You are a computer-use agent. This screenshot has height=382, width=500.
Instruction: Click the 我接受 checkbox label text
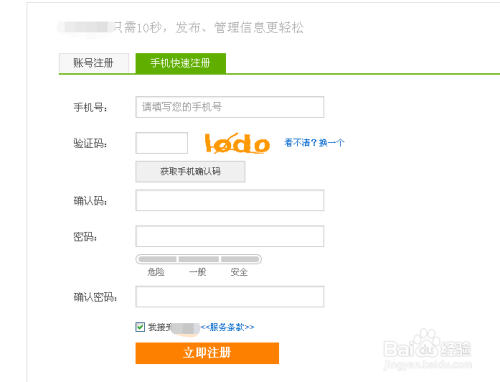pyautogui.click(x=160, y=327)
